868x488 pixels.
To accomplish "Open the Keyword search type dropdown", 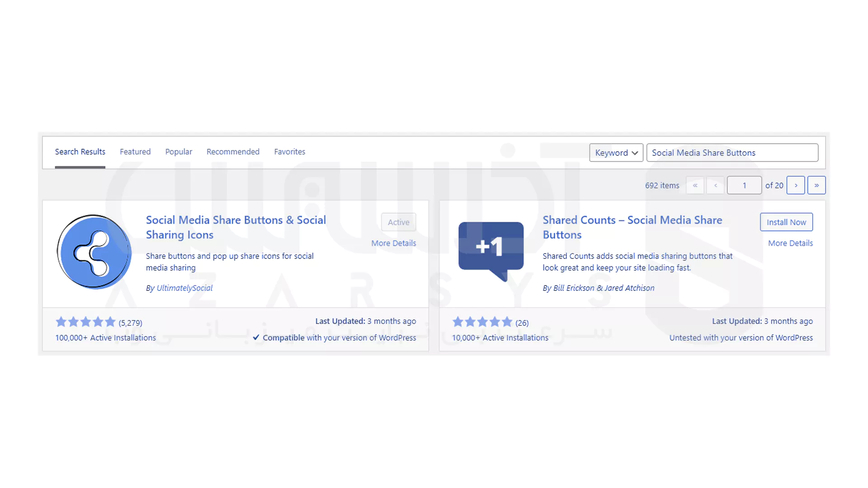I will [616, 153].
